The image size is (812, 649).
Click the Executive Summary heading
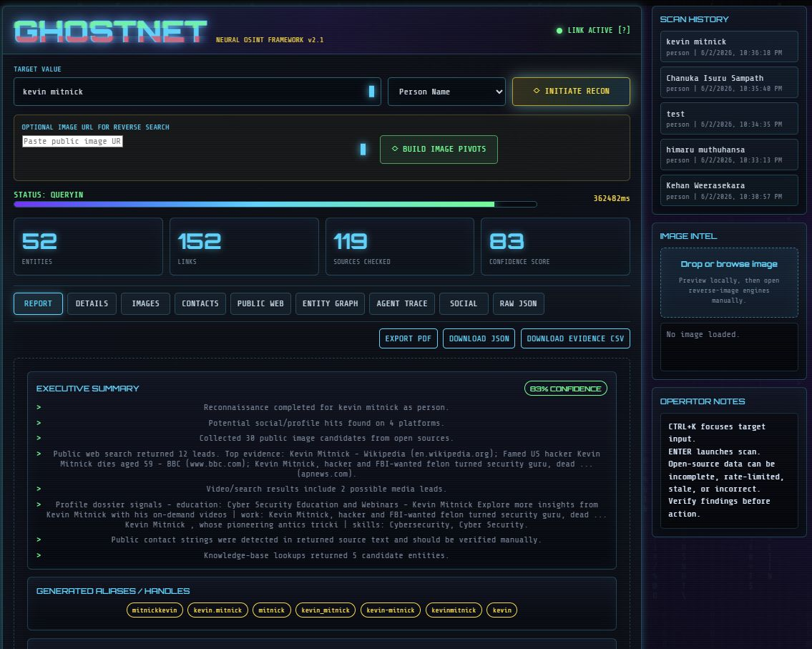[x=87, y=389]
